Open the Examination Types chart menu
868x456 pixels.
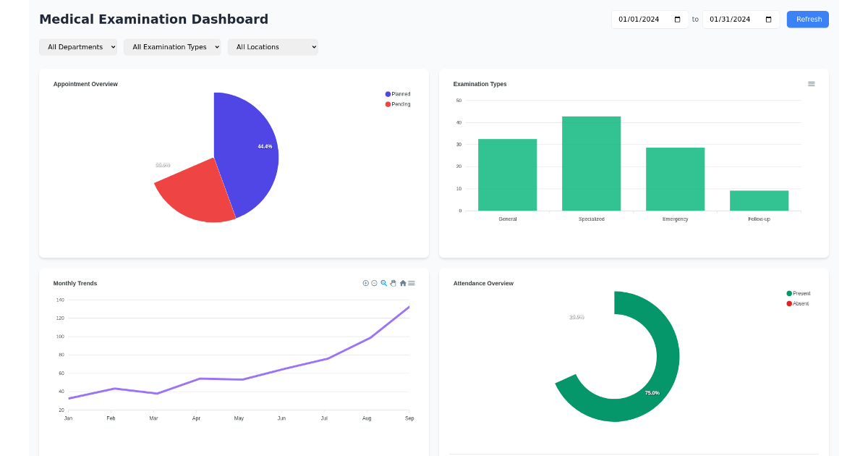click(x=811, y=83)
